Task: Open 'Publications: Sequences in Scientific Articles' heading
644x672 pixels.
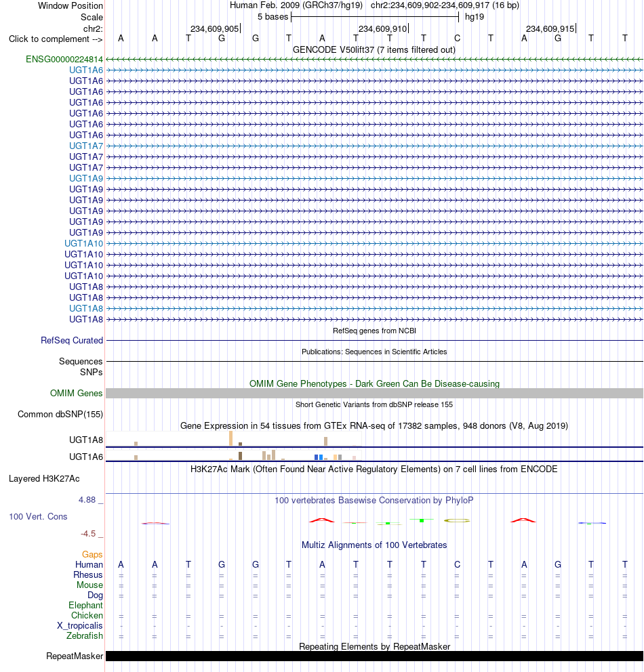Action: pyautogui.click(x=374, y=352)
